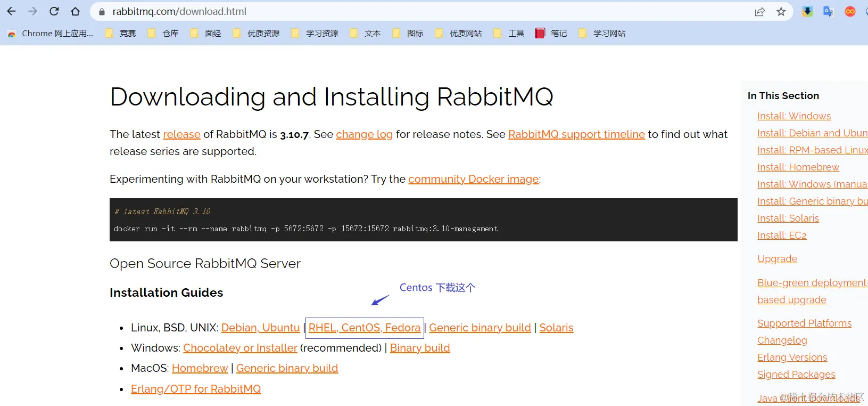Image resolution: width=868 pixels, height=406 pixels.
Task: Click the padlock site info icon
Action: pyautogui.click(x=102, y=12)
